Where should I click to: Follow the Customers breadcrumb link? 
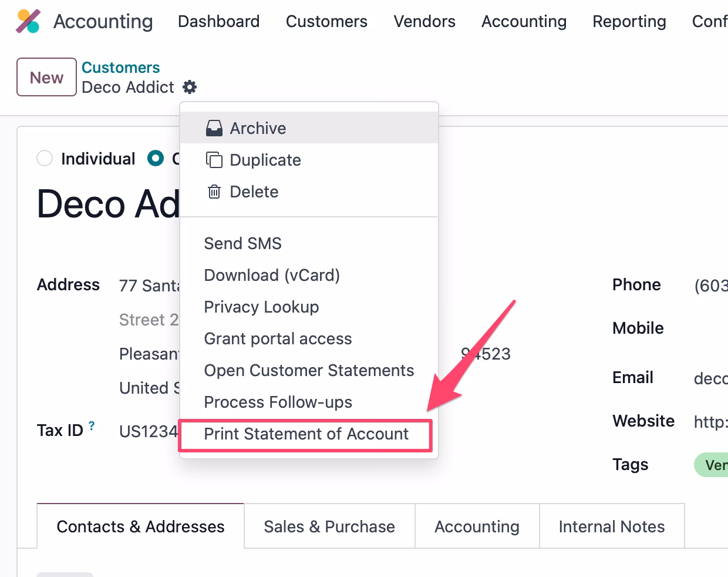point(120,68)
